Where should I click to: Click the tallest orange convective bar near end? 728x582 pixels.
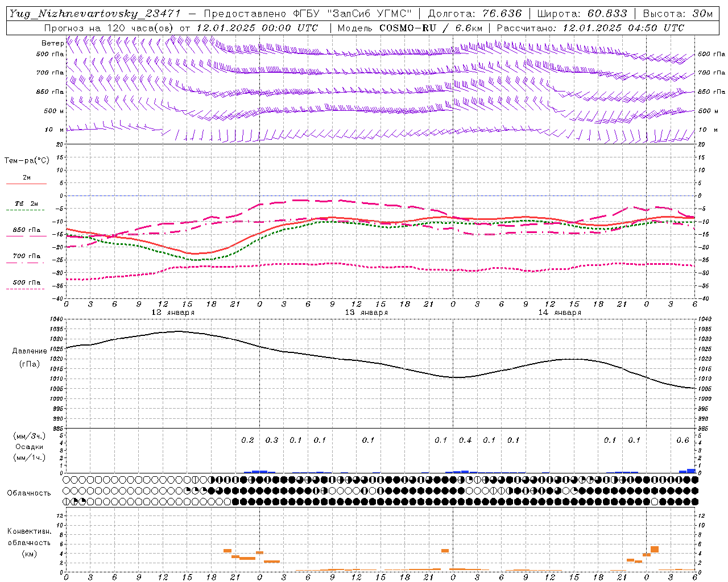[655, 549]
